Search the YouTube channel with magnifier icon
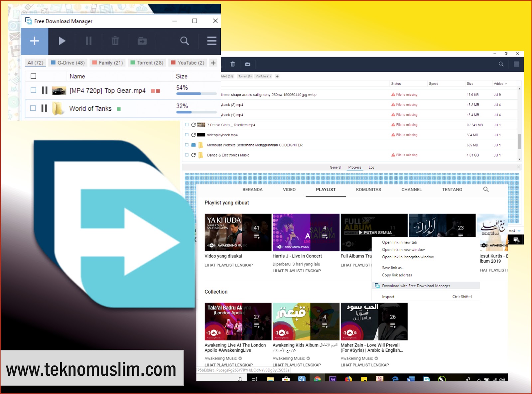This screenshot has width=532, height=394. [486, 190]
